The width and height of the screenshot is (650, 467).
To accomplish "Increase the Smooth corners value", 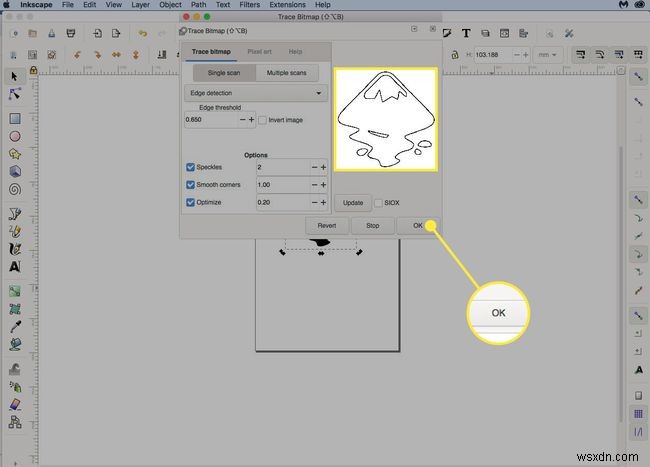I will 323,185.
